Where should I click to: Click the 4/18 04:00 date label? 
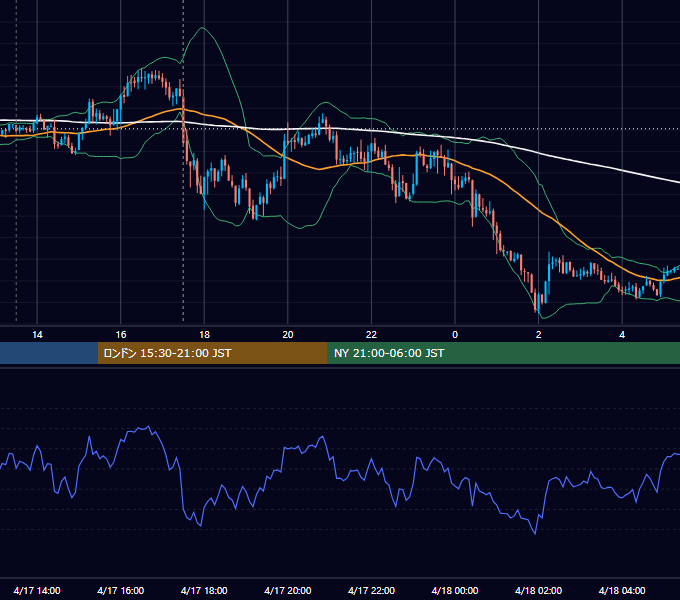622,590
